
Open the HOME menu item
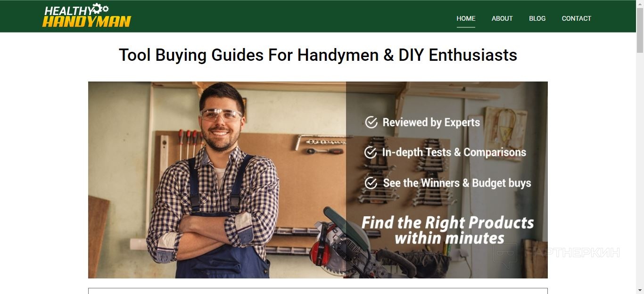[x=466, y=18]
